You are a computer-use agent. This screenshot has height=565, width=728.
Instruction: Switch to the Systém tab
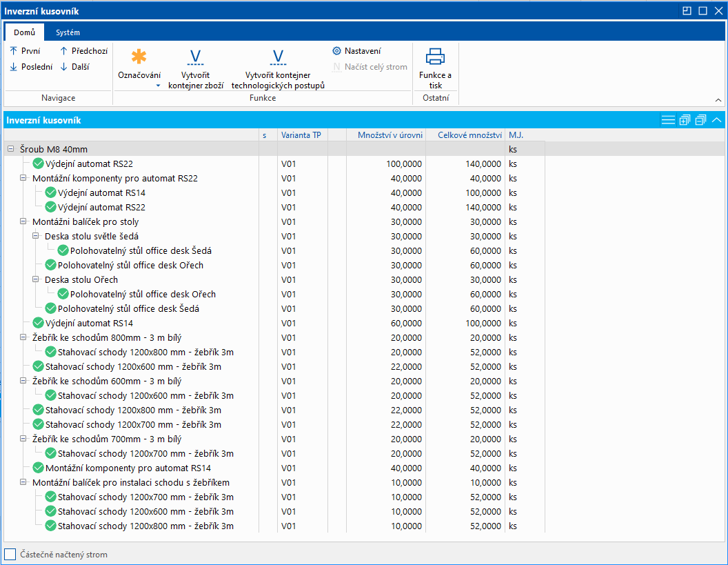point(68,32)
